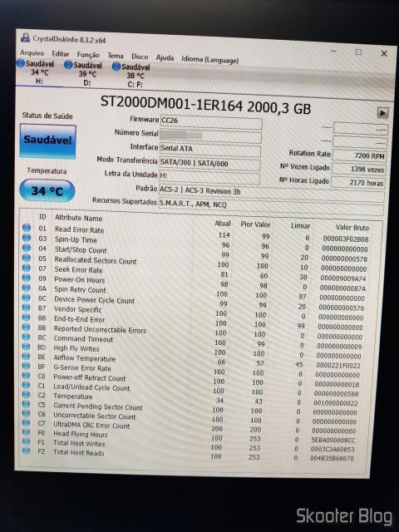Image resolution: width=399 pixels, height=532 pixels.
Task: Click the Nº Horas Ligado 2170 horas field
Action: [357, 183]
